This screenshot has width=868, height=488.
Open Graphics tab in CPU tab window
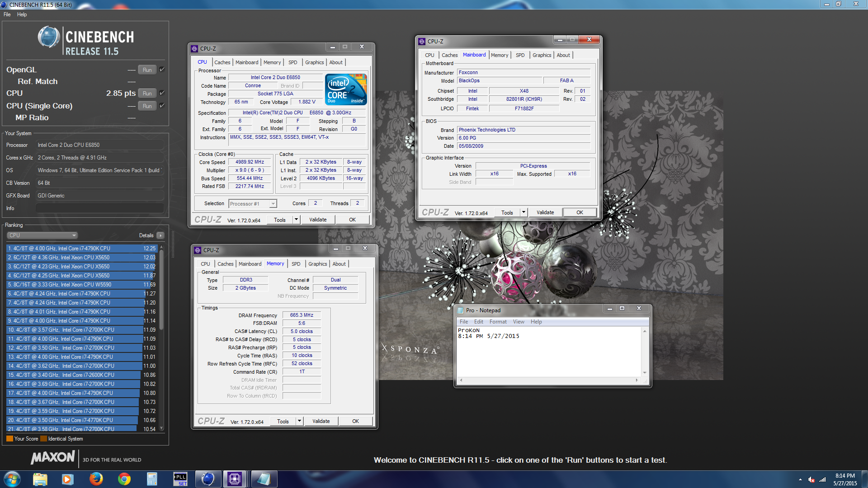(x=315, y=62)
